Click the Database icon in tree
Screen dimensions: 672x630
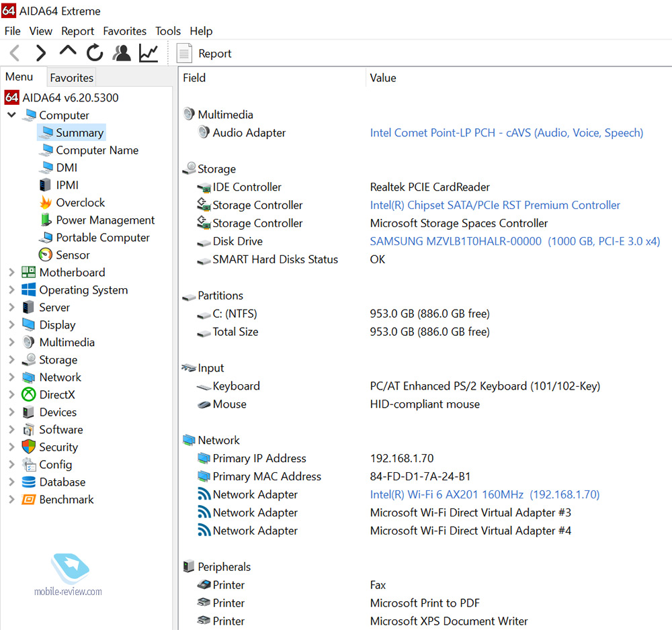click(29, 482)
